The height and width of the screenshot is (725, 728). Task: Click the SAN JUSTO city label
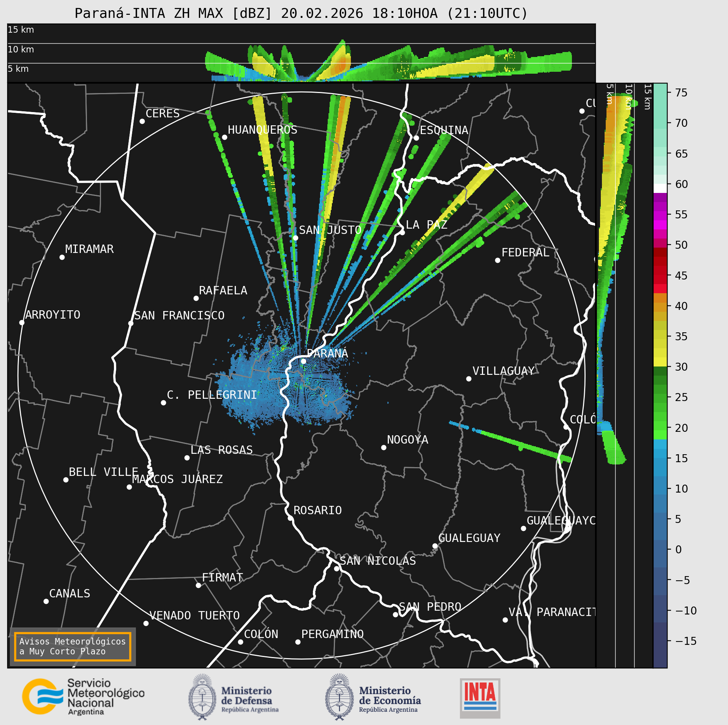pyautogui.click(x=330, y=230)
